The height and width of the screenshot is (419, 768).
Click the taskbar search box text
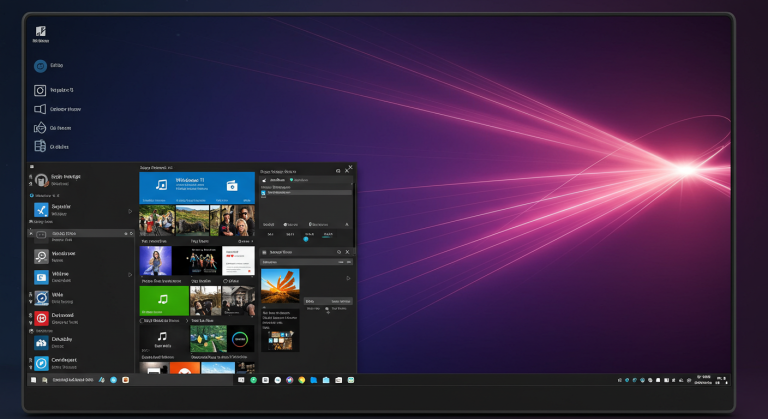click(x=72, y=380)
